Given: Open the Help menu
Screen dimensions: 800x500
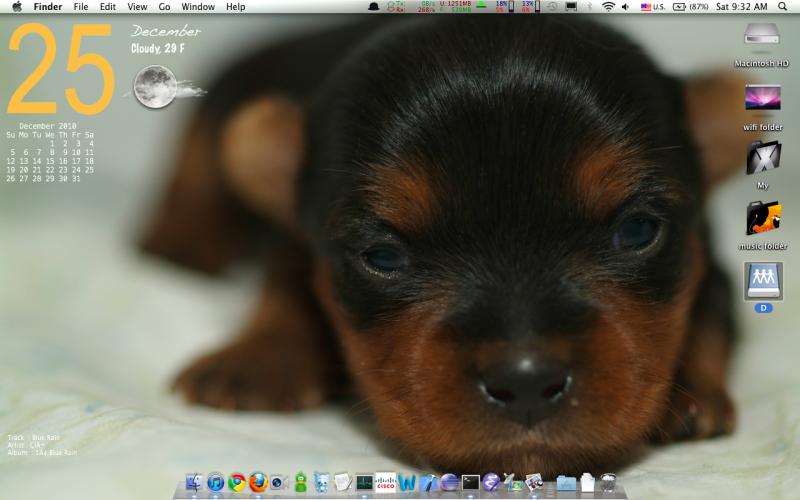Looking at the screenshot, I should [236, 7].
